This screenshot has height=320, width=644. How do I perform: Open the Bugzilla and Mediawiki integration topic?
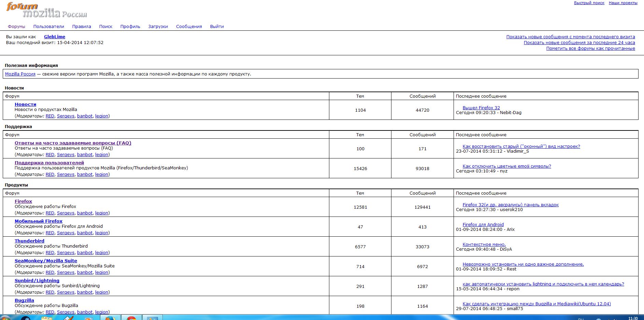pyautogui.click(x=537, y=304)
